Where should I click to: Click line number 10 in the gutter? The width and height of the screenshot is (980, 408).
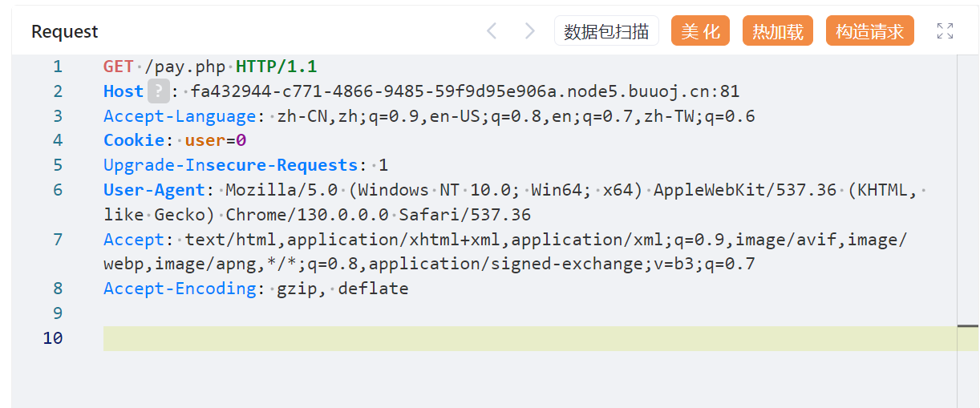click(x=53, y=338)
